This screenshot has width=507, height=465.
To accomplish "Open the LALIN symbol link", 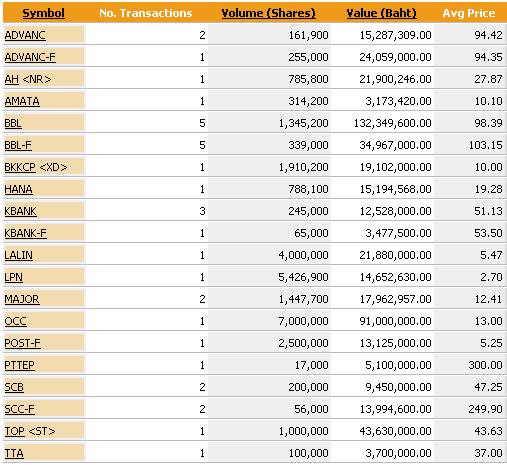I will coord(19,255).
